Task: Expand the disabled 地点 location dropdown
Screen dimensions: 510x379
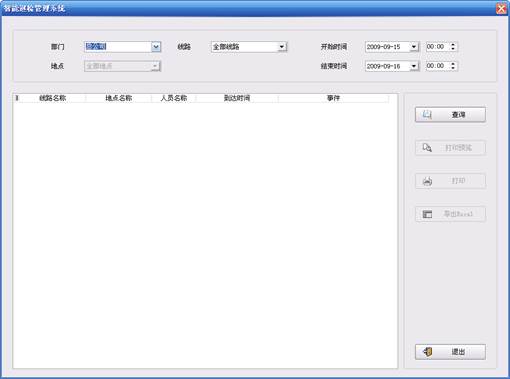Action: (x=155, y=66)
